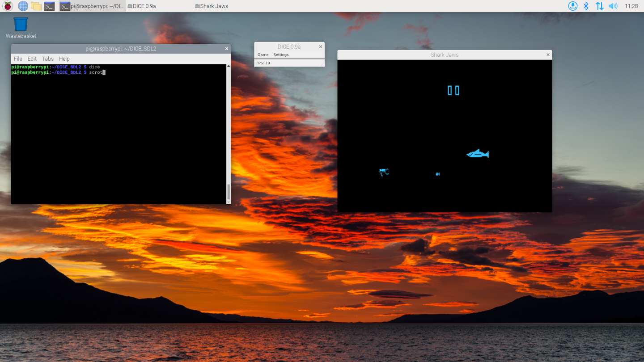Click the Shark Jaws window title bar
Screen dimensions: 644x362
click(445, 55)
